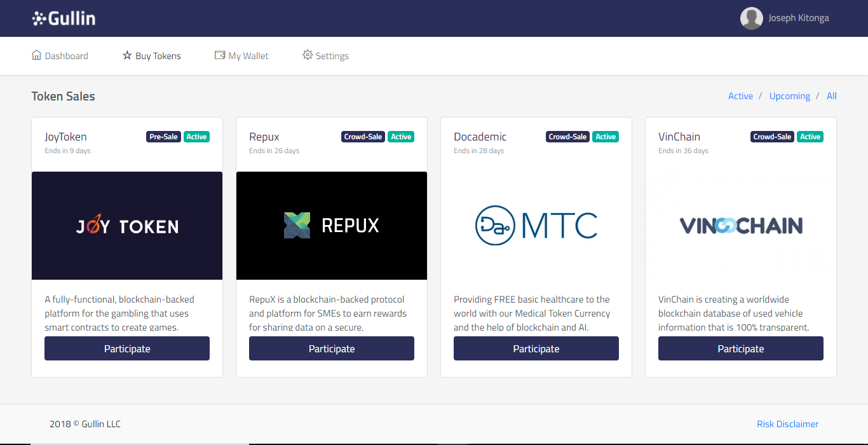Click the 'Ends in 26 days' text

(x=274, y=151)
